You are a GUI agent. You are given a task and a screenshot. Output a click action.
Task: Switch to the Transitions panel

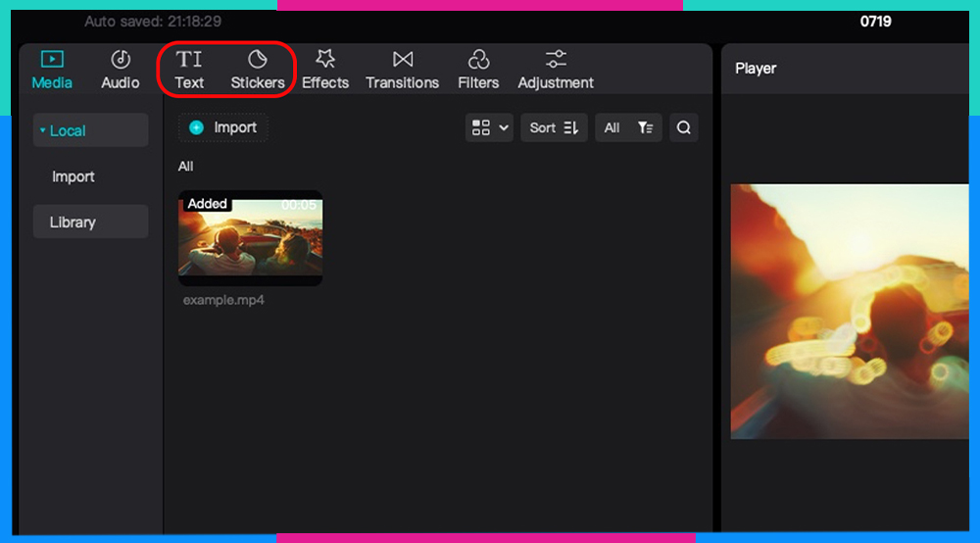[x=402, y=70]
